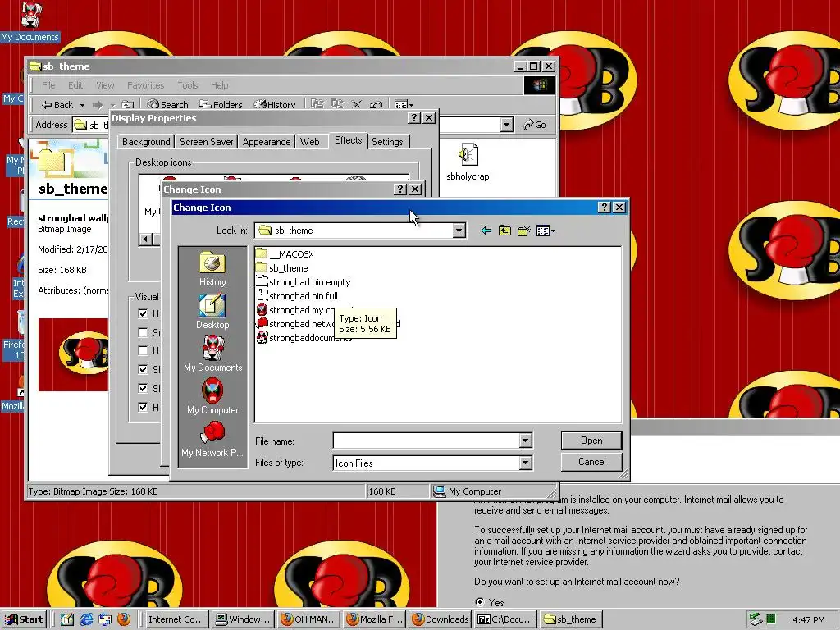Click the Copy To icon in explorer toolbar

click(x=337, y=104)
